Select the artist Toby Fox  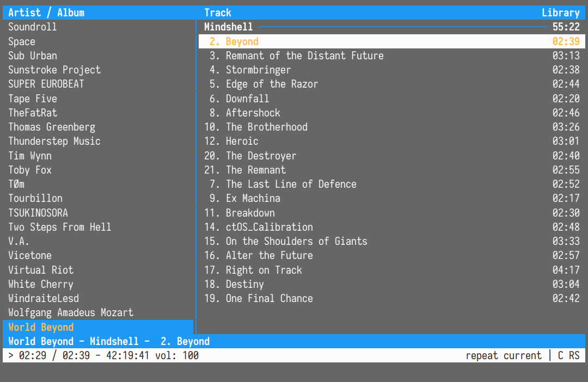click(30, 170)
